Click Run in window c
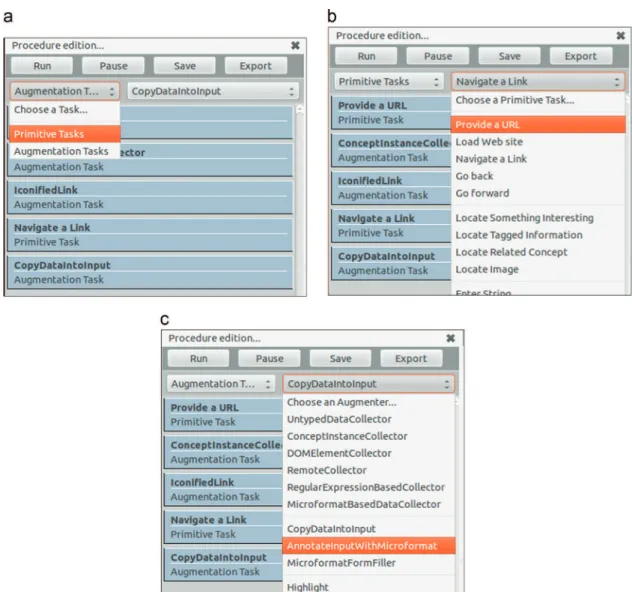Image resolution: width=632 pixels, height=592 pixels. (x=198, y=358)
